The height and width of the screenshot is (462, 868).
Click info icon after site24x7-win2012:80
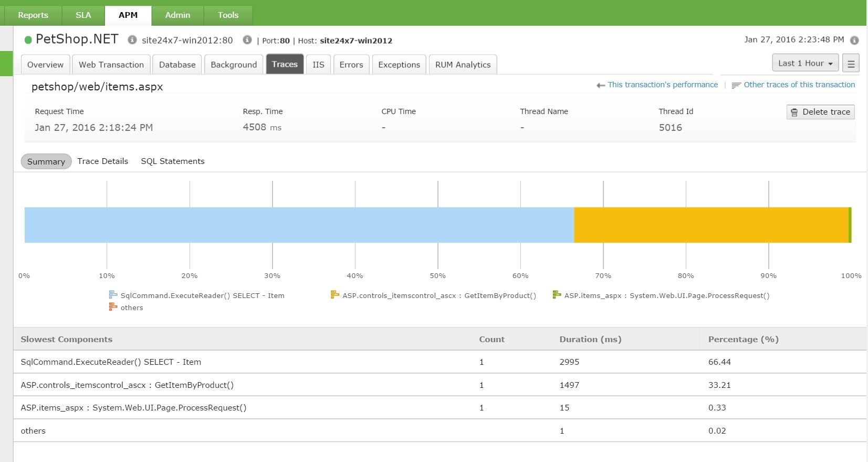[247, 40]
